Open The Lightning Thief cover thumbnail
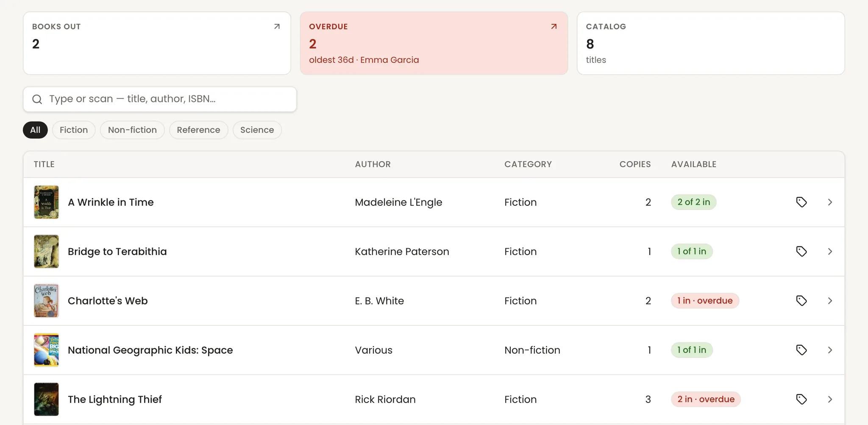Viewport: 868px width, 425px height. point(46,399)
